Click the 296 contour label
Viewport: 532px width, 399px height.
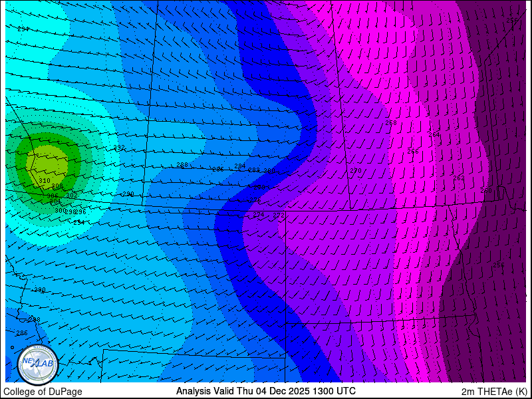80,211
